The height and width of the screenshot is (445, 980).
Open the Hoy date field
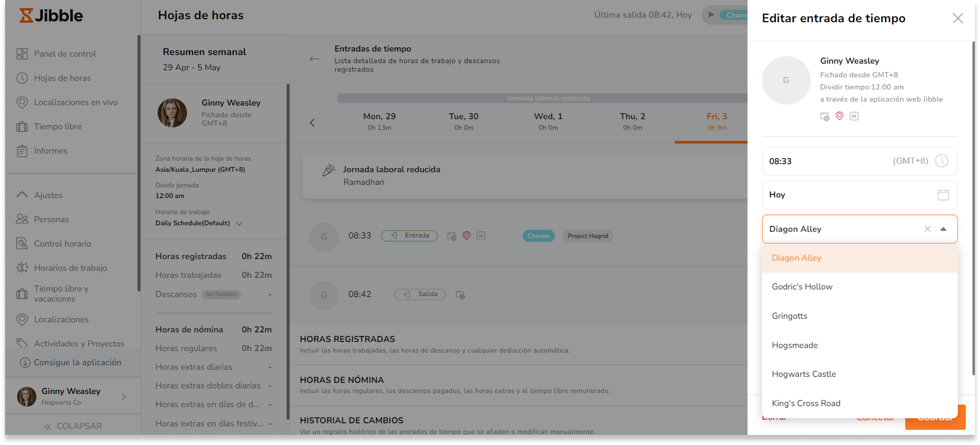click(859, 195)
